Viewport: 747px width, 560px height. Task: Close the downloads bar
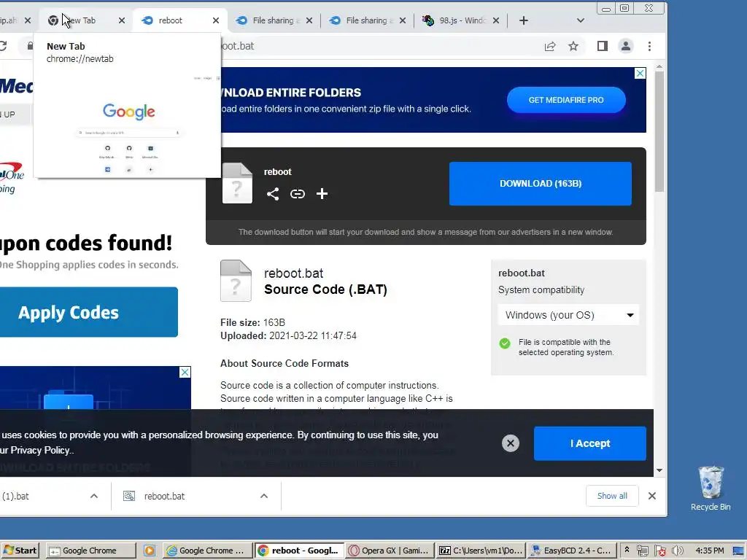coord(652,496)
